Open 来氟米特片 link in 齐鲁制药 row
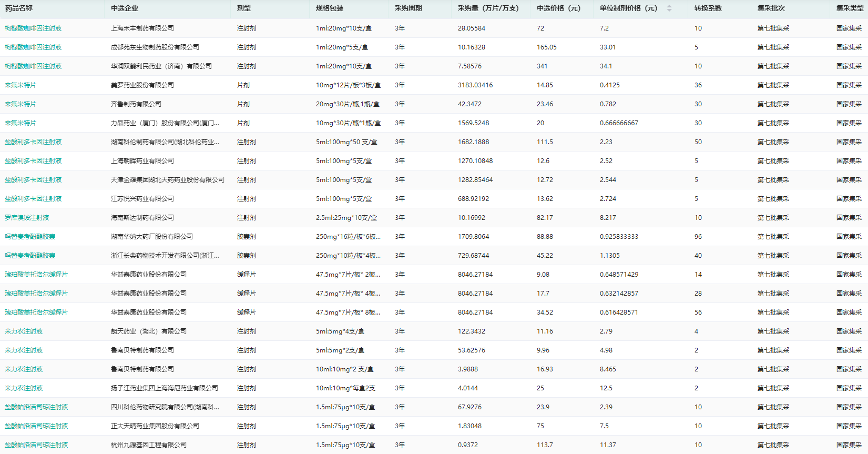Screen dimensions: 868x454 (21, 104)
